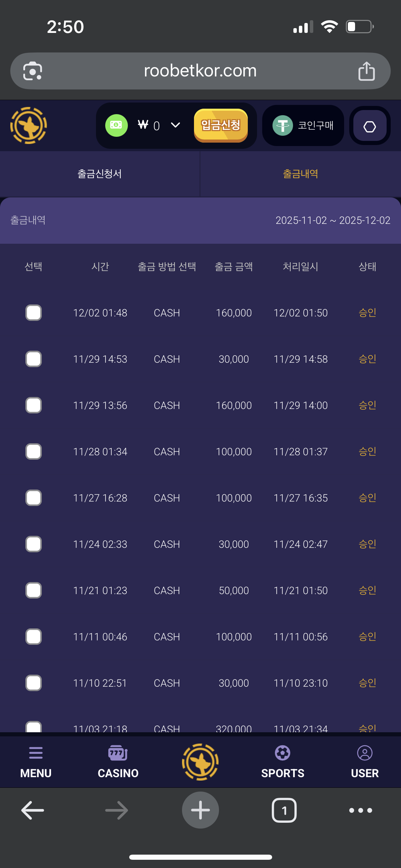Tap the roobetkor.com address bar
Image resolution: width=401 pixels, height=868 pixels.
200,71
